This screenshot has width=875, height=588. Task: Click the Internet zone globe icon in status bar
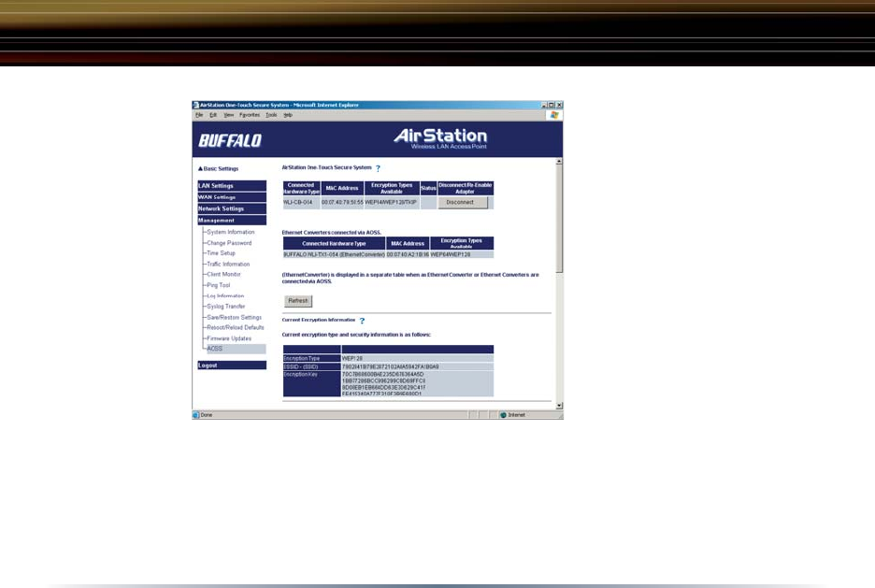[x=503, y=414]
